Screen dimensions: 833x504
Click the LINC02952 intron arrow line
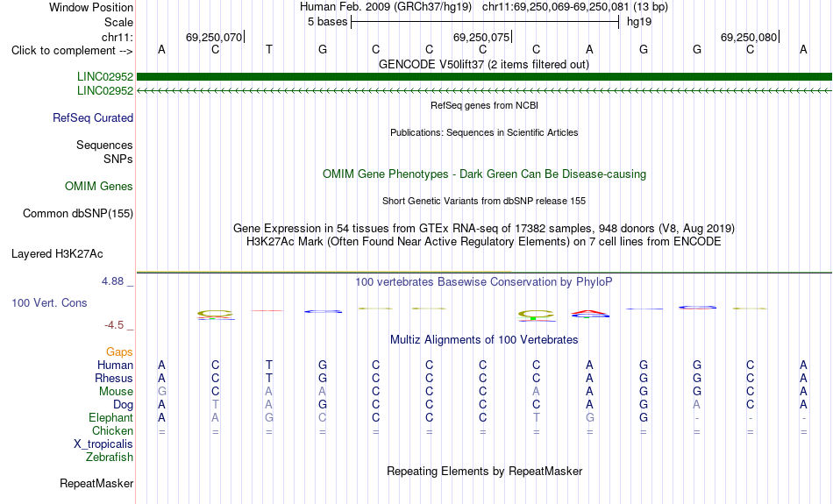[484, 91]
